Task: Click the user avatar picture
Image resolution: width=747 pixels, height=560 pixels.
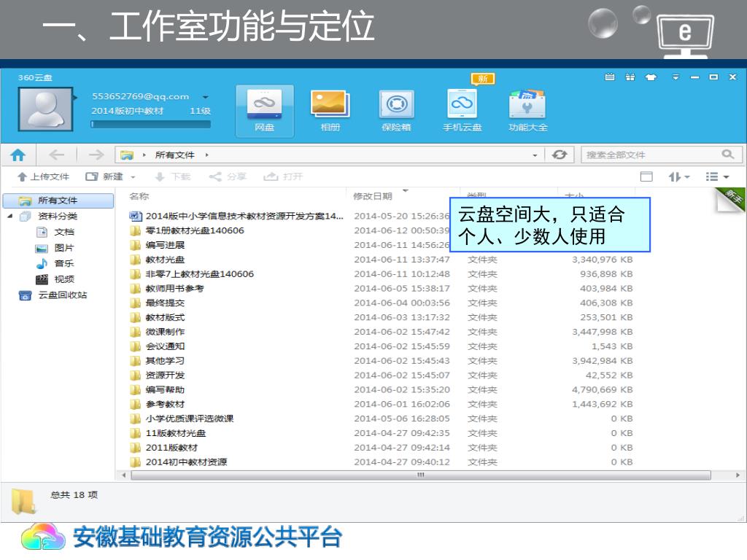Action: 45,109
